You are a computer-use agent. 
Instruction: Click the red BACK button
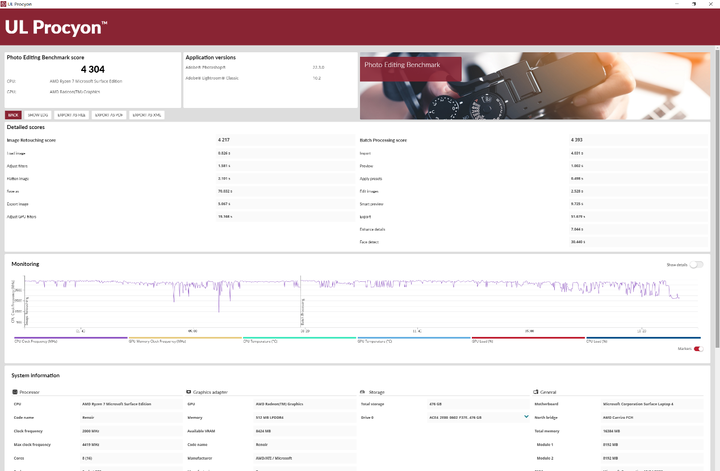pos(13,115)
